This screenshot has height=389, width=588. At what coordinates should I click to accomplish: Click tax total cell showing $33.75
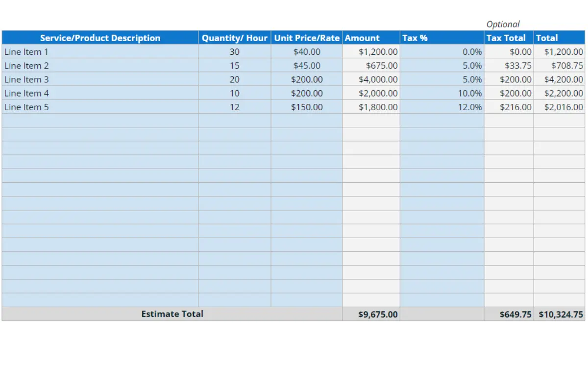point(509,66)
